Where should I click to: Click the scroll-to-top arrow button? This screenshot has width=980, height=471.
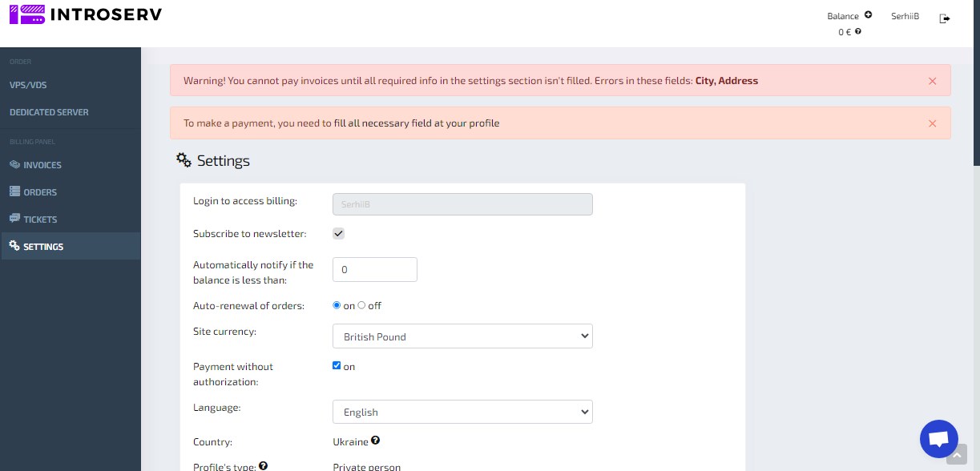click(x=956, y=455)
